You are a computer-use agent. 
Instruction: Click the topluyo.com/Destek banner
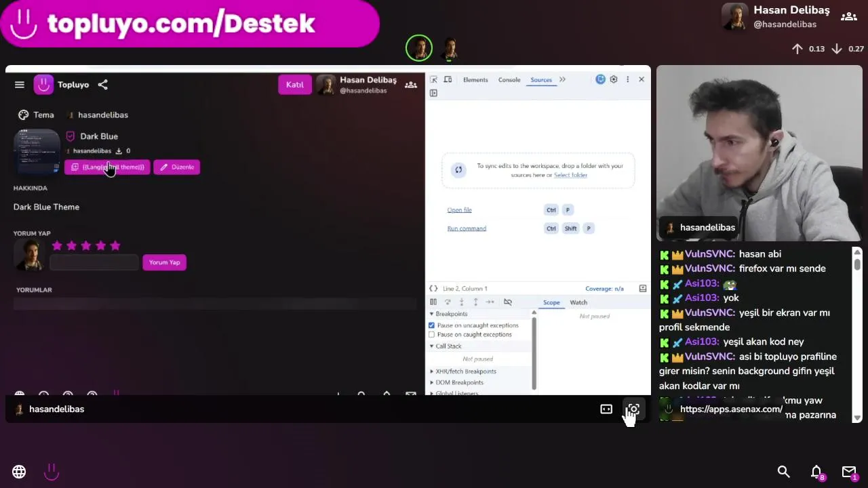coord(189,24)
